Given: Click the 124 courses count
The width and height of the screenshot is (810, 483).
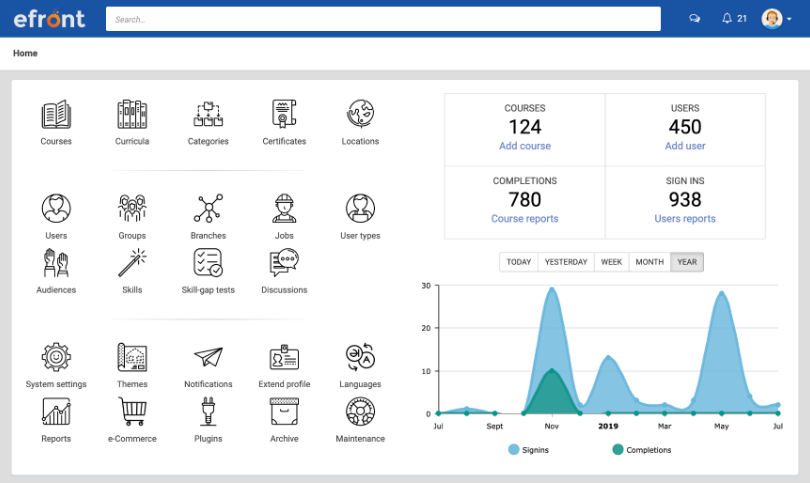Looking at the screenshot, I should [x=524, y=127].
